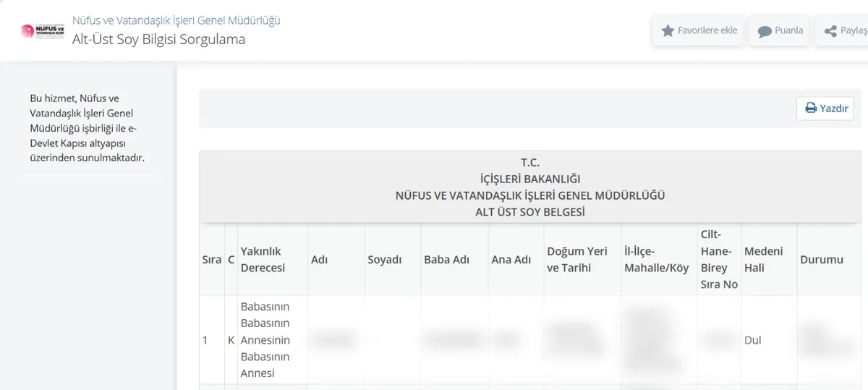868x390 pixels.
Task: Select the Adı column header
Action: (336, 259)
